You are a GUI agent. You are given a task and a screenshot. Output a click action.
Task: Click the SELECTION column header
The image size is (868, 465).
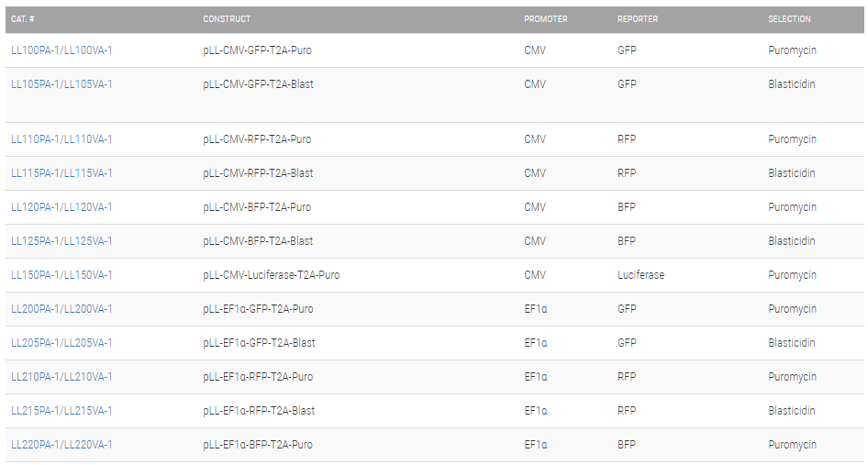(789, 19)
